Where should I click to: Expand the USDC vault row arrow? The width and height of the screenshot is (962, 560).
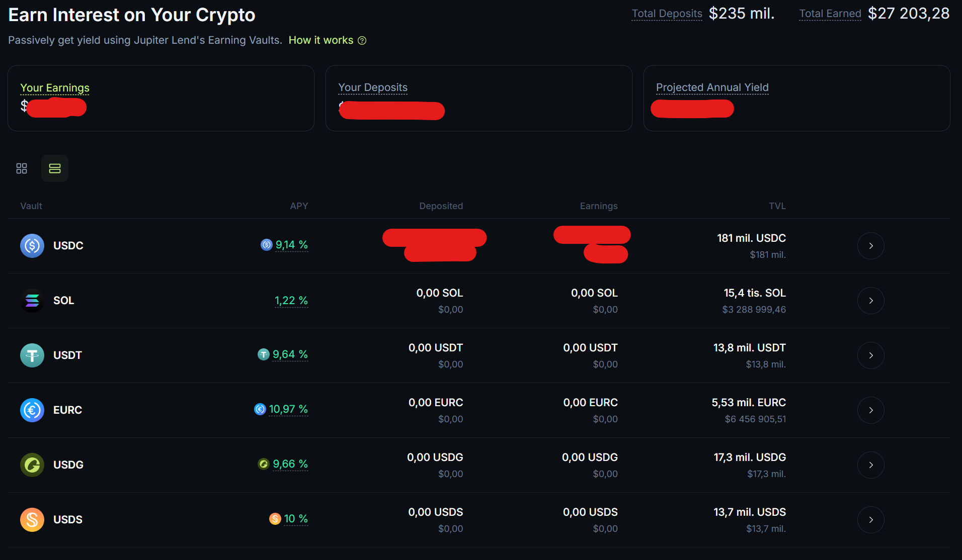pyautogui.click(x=870, y=246)
